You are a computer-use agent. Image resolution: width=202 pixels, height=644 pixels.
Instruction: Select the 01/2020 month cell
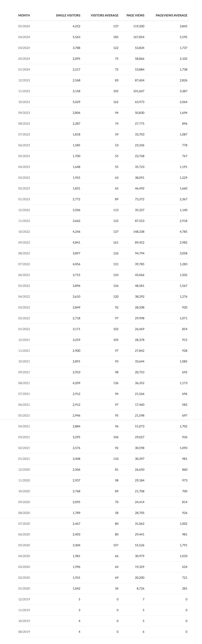24,588
